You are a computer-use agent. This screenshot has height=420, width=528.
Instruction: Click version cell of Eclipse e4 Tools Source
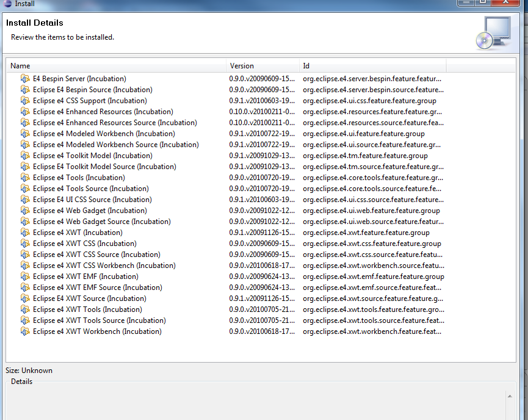click(x=262, y=189)
